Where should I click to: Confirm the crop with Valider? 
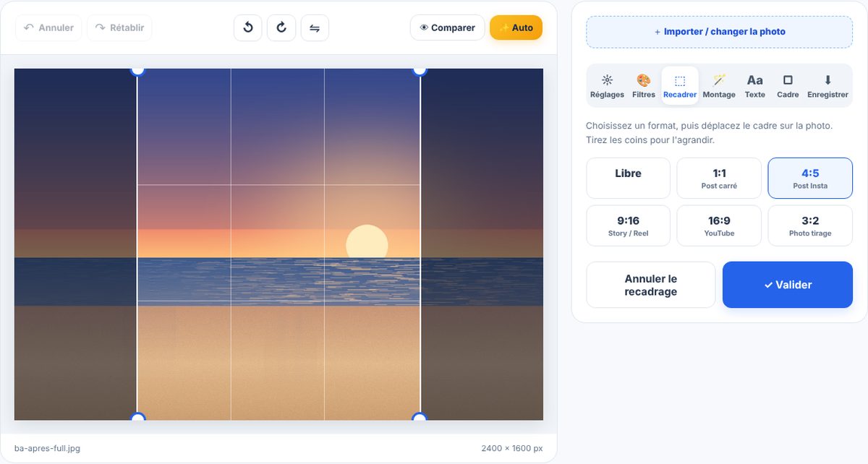[788, 285]
